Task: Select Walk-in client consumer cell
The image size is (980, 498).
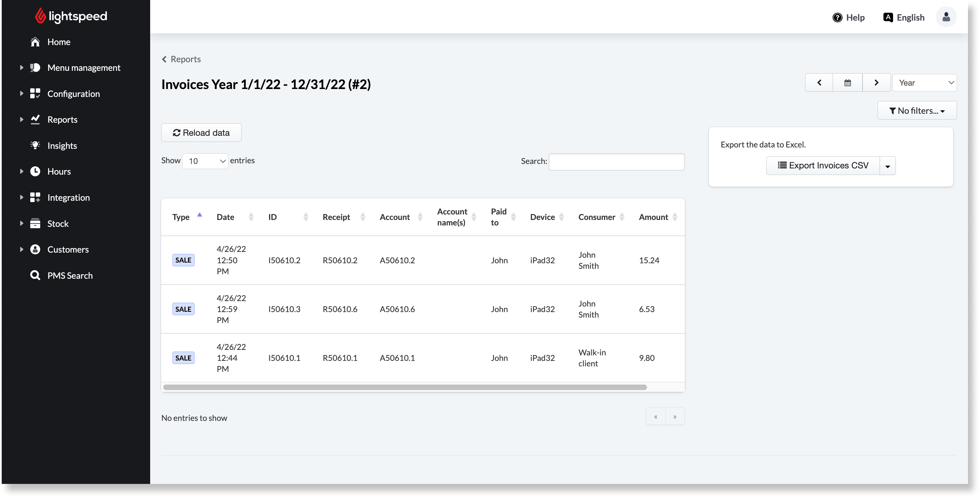Action: click(592, 358)
